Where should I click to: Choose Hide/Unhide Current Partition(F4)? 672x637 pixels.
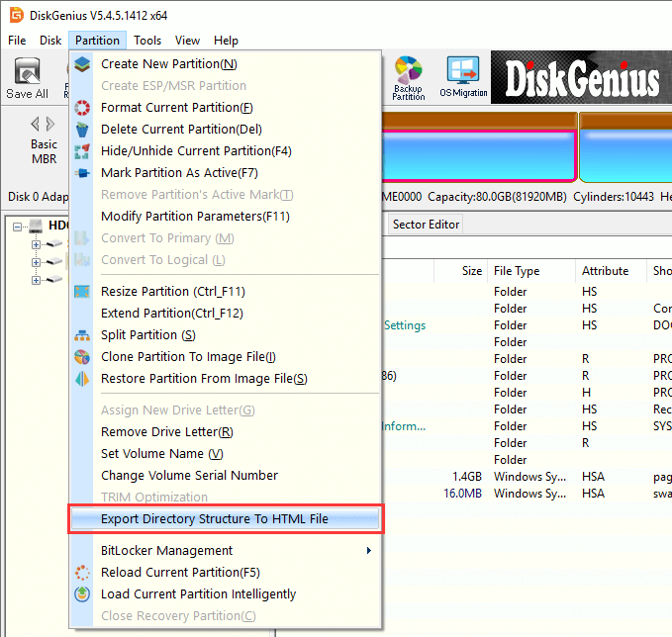(226, 151)
